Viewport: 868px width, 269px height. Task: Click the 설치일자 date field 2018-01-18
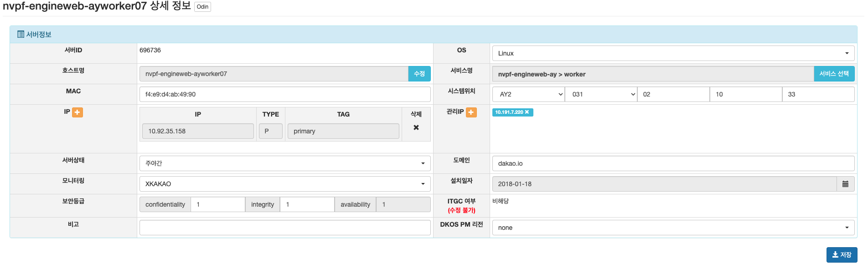click(x=664, y=184)
